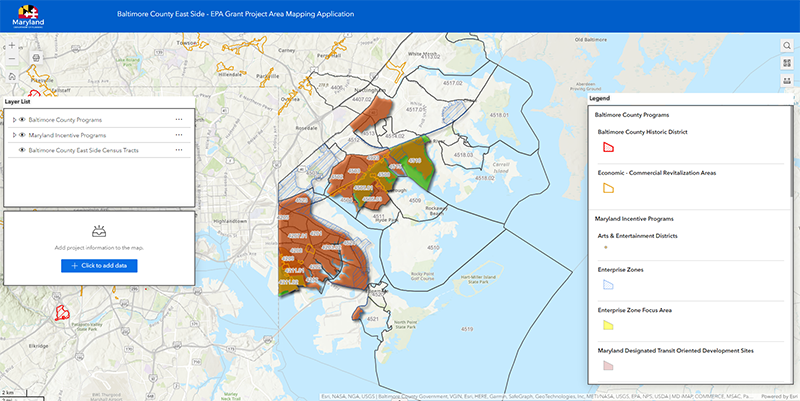Click the 'Click to add data' button
Image resolution: width=800 pixels, height=401 pixels.
tap(99, 265)
